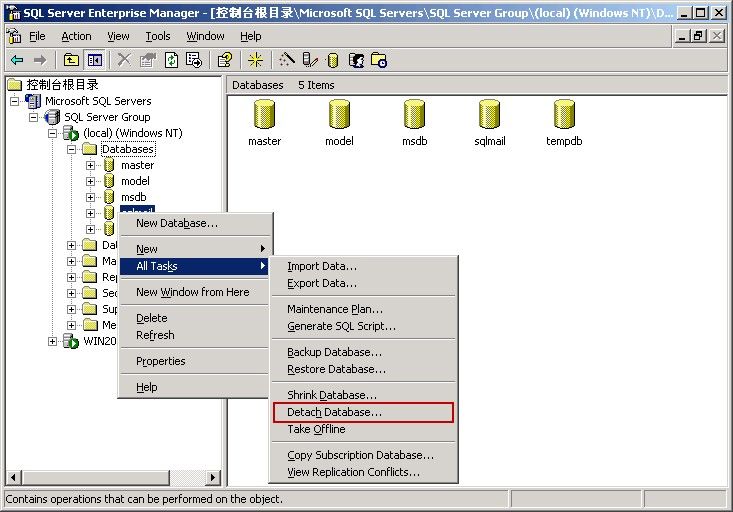Choose Help in the context menu
Viewport: 733px width, 512px height.
pyautogui.click(x=194, y=388)
